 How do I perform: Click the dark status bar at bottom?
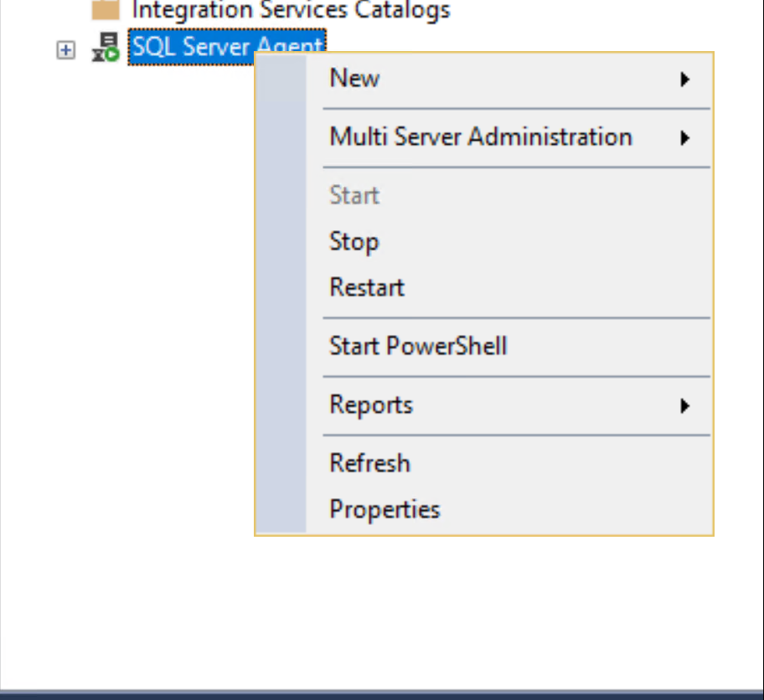click(x=382, y=695)
